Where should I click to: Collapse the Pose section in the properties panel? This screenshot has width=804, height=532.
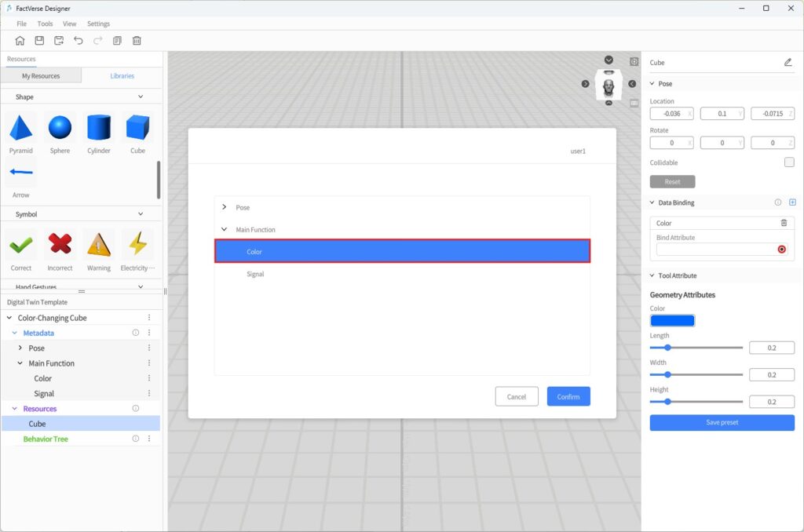click(x=652, y=83)
